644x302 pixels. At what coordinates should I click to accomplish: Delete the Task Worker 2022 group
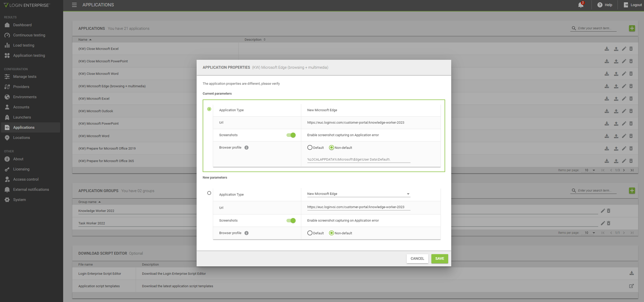609,223
